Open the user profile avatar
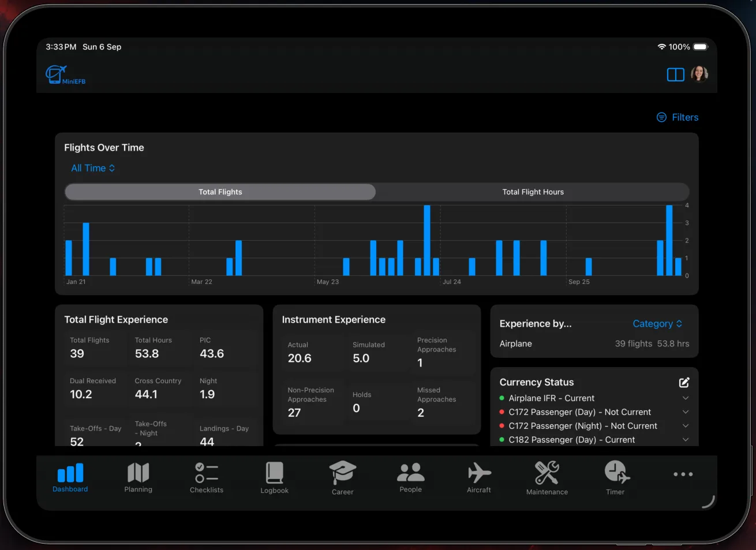Screen dimensions: 756x550 click(x=699, y=74)
